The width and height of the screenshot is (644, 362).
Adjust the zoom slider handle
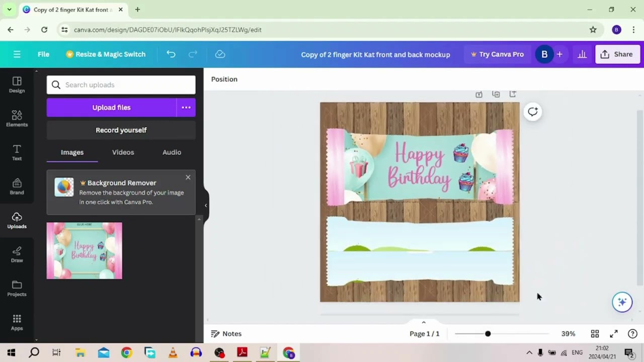[x=488, y=334]
